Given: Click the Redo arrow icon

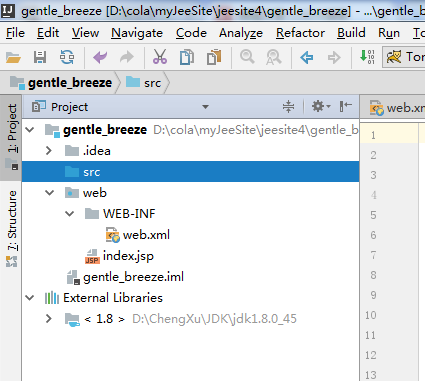Looking at the screenshot, I should (127, 57).
